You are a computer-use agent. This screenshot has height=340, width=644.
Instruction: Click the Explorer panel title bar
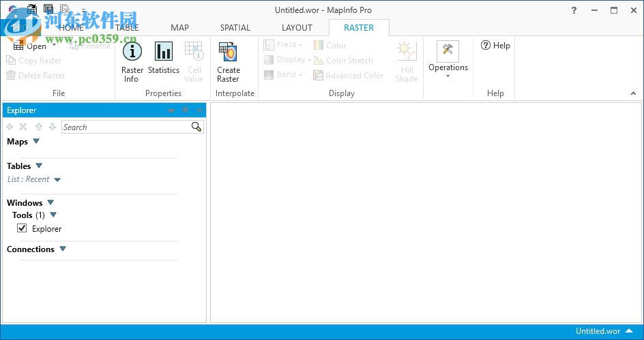[104, 110]
